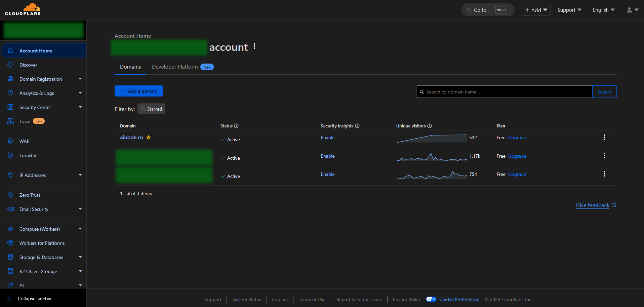The image size is (644, 307).
Task: Expand the Add dropdown in header
Action: coord(536,10)
